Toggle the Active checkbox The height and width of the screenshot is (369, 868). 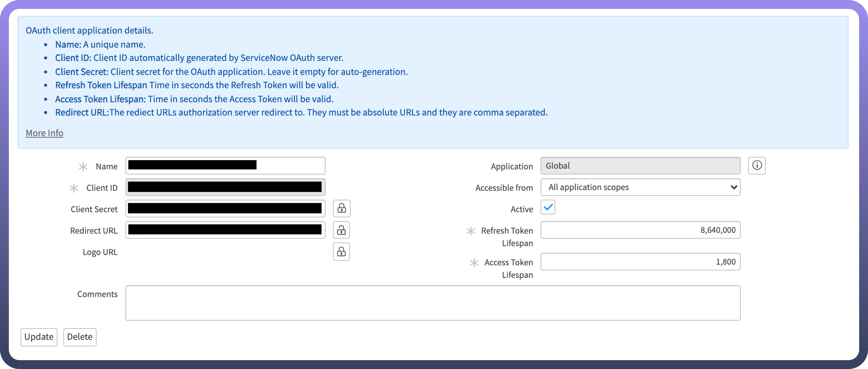tap(548, 207)
